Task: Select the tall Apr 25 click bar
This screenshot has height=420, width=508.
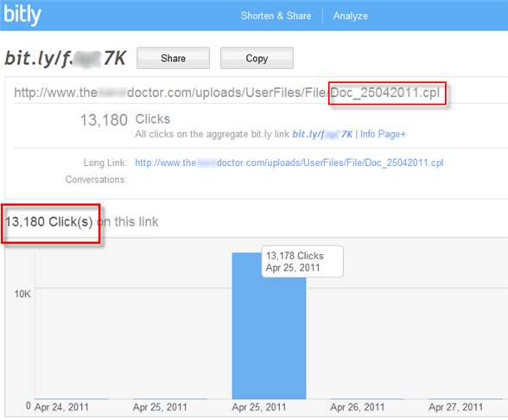Action: click(x=269, y=326)
